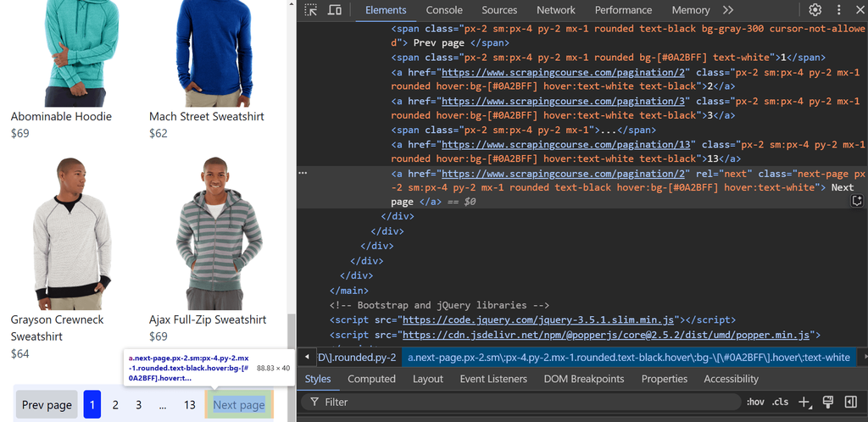Image resolution: width=868 pixels, height=422 pixels.
Task: Click the Ajax Full-Zip Sweatshirt product image
Action: 218,233
